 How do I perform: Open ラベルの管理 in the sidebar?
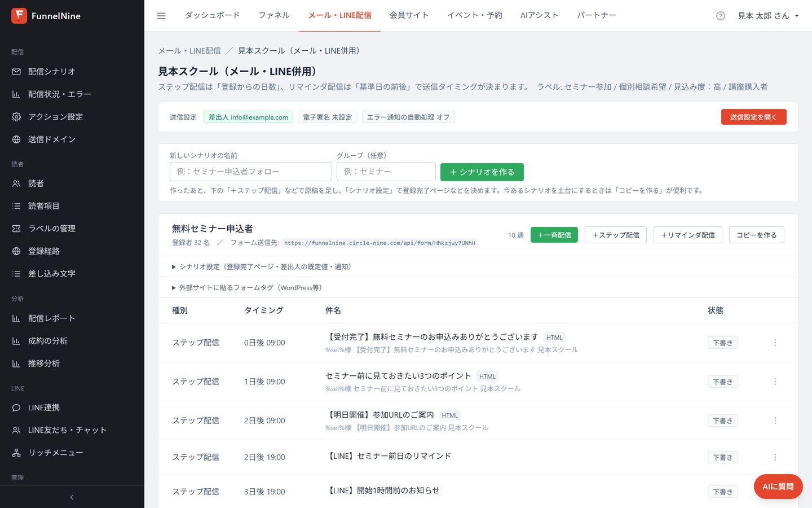tap(72, 229)
